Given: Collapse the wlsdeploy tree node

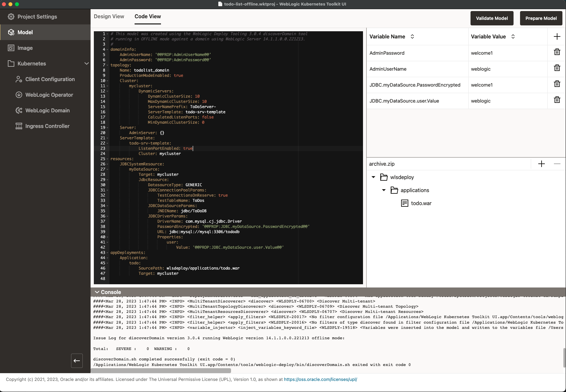Looking at the screenshot, I should (373, 177).
